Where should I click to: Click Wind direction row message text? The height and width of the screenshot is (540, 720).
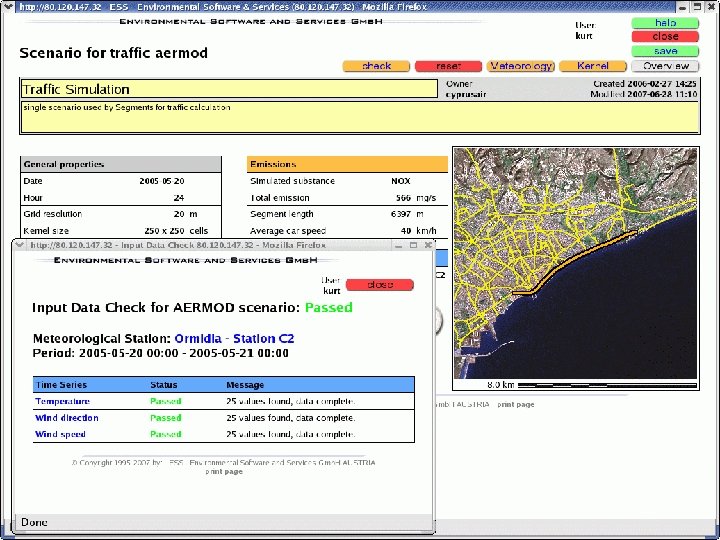[x=291, y=418]
